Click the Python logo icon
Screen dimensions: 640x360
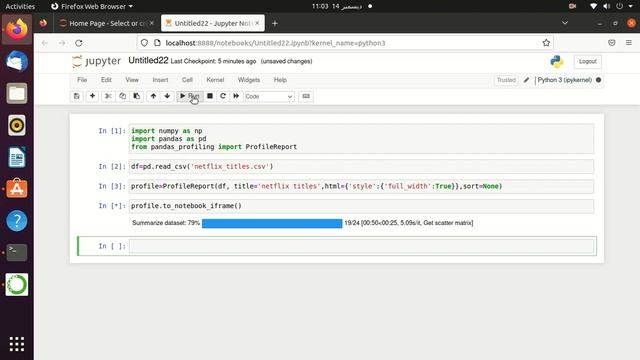click(x=557, y=62)
